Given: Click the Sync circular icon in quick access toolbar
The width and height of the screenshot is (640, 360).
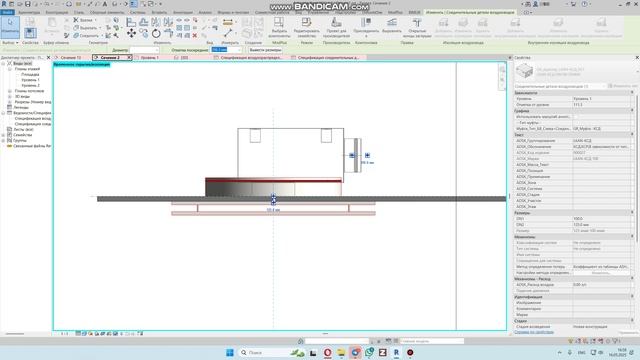Looking at the screenshot, I should click(x=69, y=4).
